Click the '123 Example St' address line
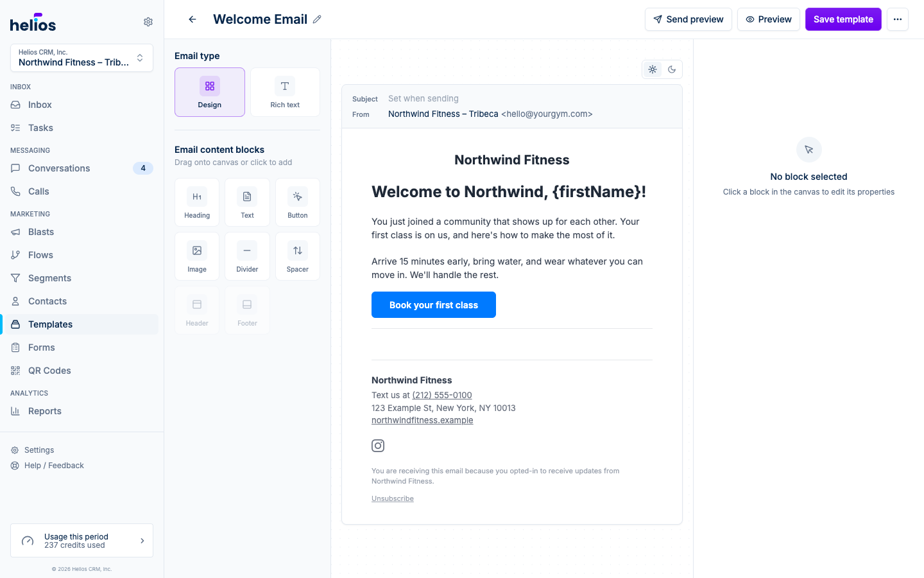 (x=443, y=408)
